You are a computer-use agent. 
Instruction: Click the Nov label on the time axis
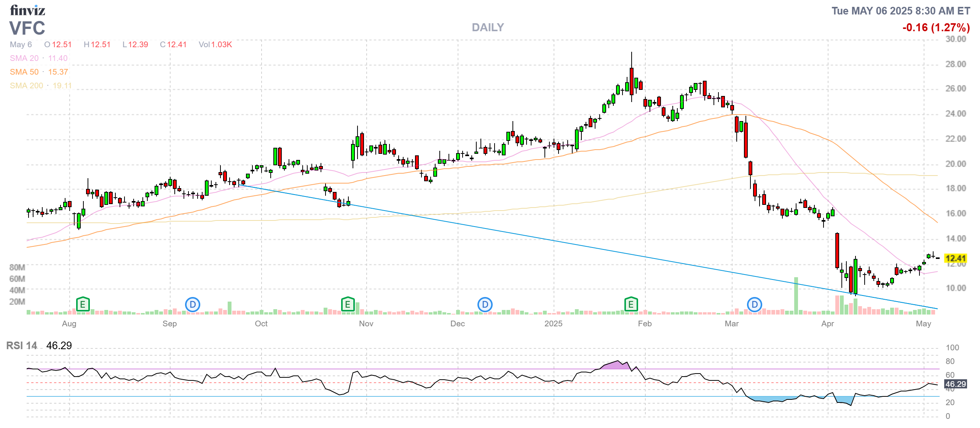366,324
